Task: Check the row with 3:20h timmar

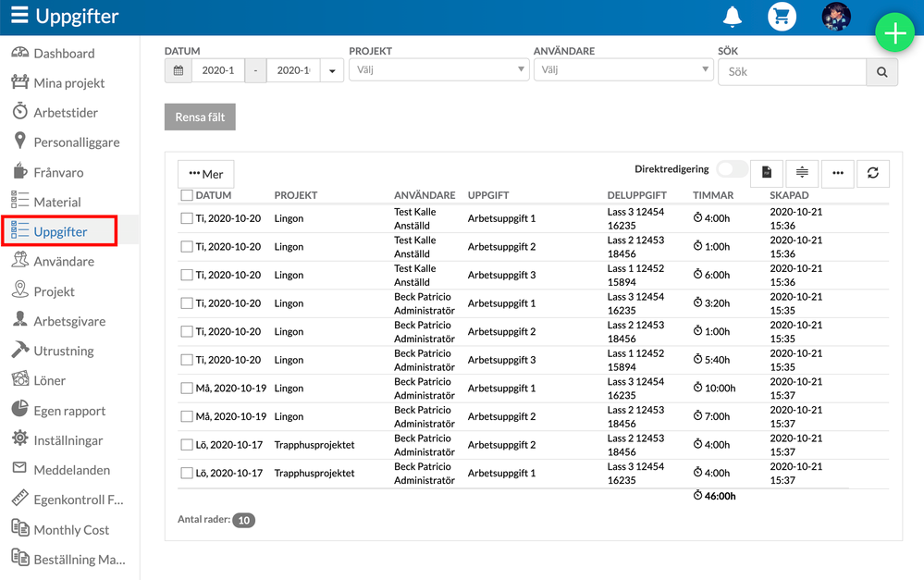Action: (x=187, y=303)
